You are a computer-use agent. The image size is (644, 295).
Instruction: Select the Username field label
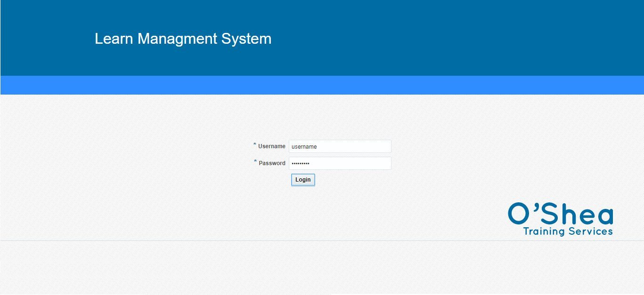coord(272,146)
